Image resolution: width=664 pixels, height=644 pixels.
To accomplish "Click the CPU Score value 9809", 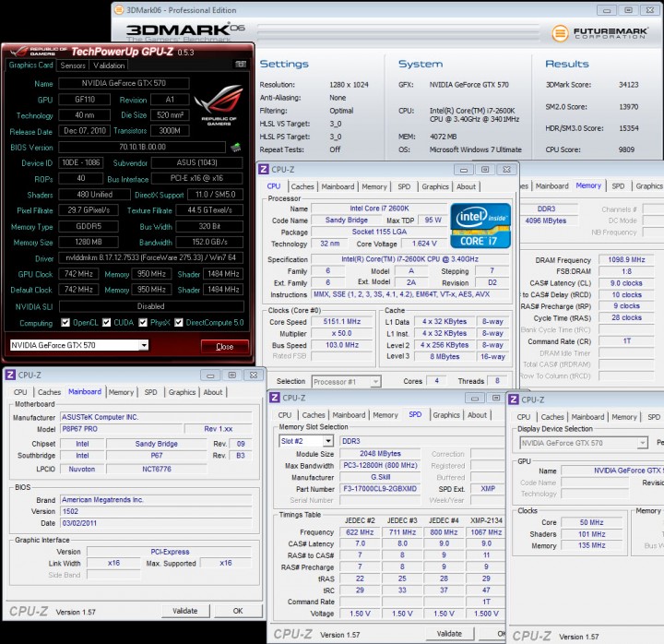I will pyautogui.click(x=626, y=149).
